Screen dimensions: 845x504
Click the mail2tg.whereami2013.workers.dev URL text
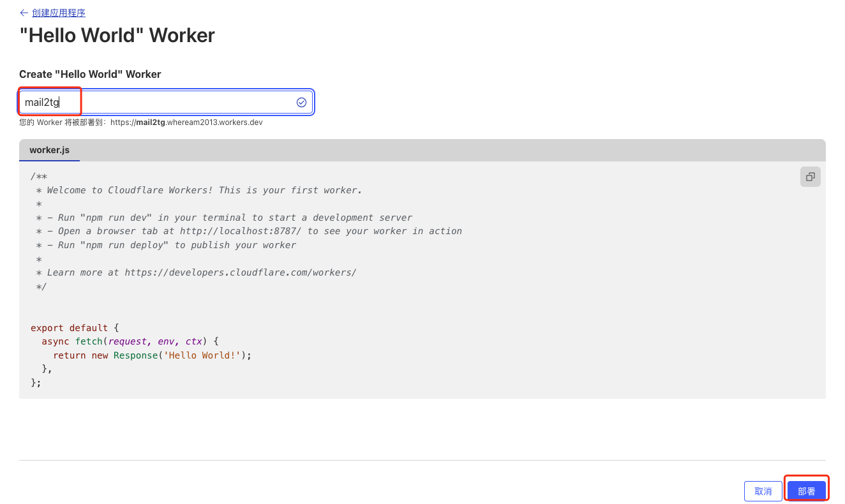click(186, 122)
